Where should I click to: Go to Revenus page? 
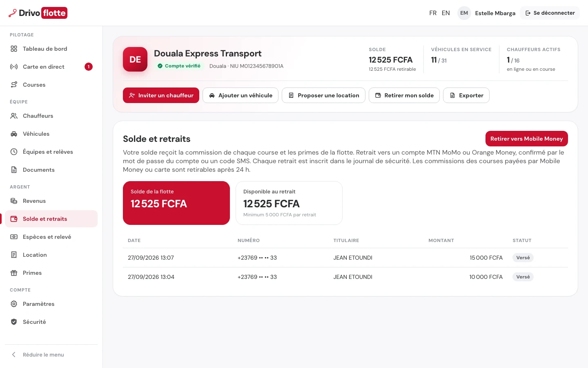[x=51, y=201]
